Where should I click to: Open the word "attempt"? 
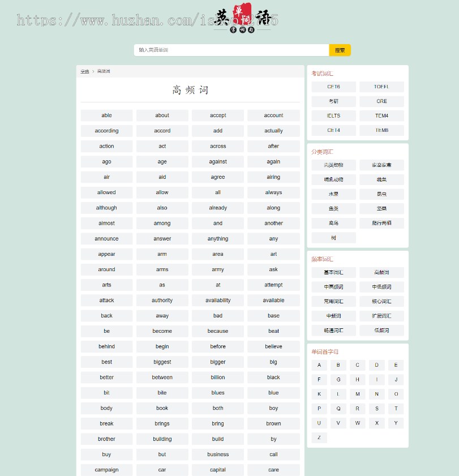coord(273,285)
